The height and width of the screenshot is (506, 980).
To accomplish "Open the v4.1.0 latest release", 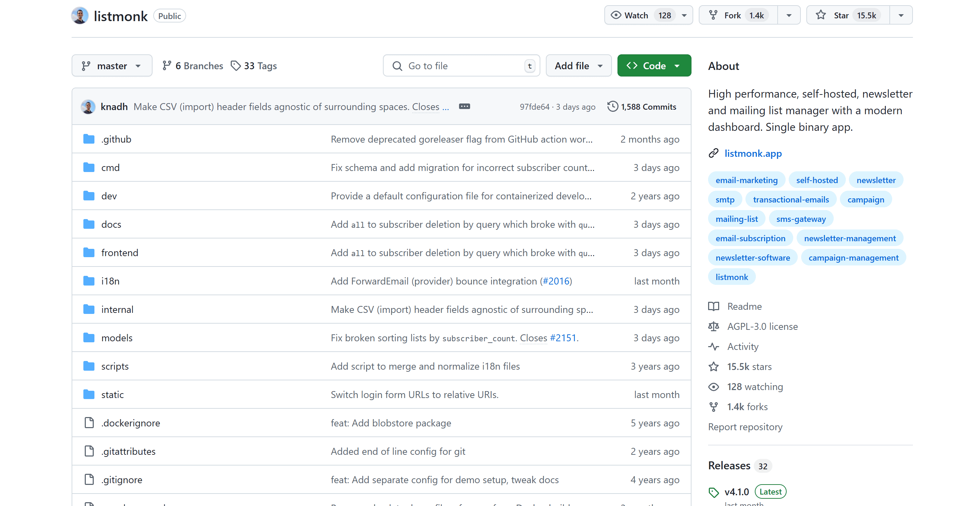I will pos(736,491).
